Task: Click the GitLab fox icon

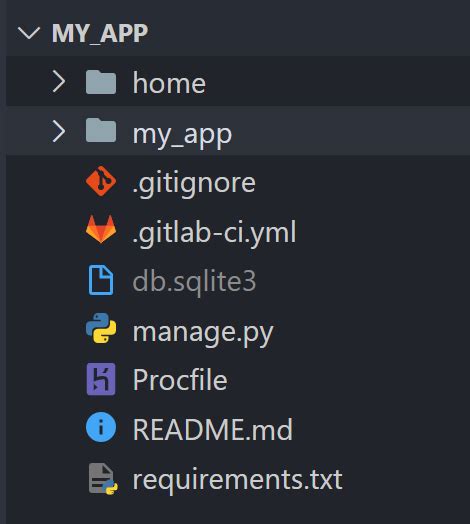Action: click(x=101, y=229)
